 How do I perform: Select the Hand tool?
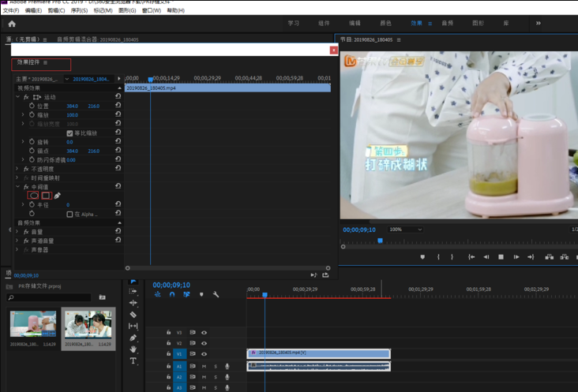click(133, 349)
